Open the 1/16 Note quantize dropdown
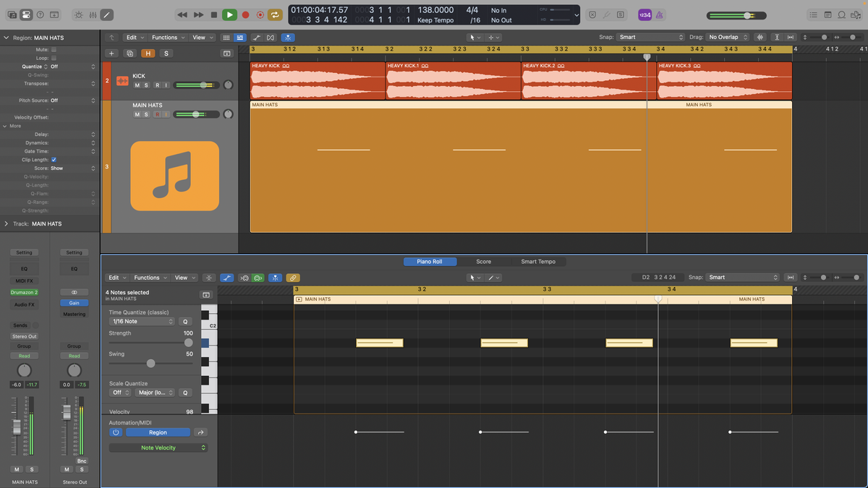Image resolution: width=868 pixels, height=488 pixels. click(142, 321)
